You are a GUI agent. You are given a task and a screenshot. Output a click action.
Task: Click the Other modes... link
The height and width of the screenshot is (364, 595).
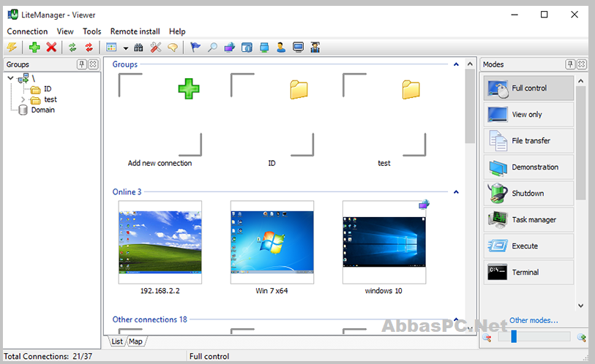point(534,320)
